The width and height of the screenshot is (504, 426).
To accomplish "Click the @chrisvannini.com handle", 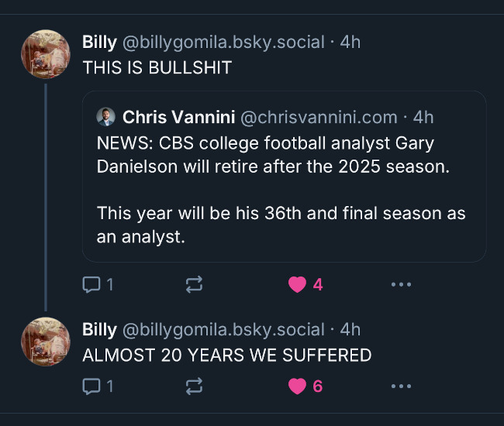I will point(319,117).
